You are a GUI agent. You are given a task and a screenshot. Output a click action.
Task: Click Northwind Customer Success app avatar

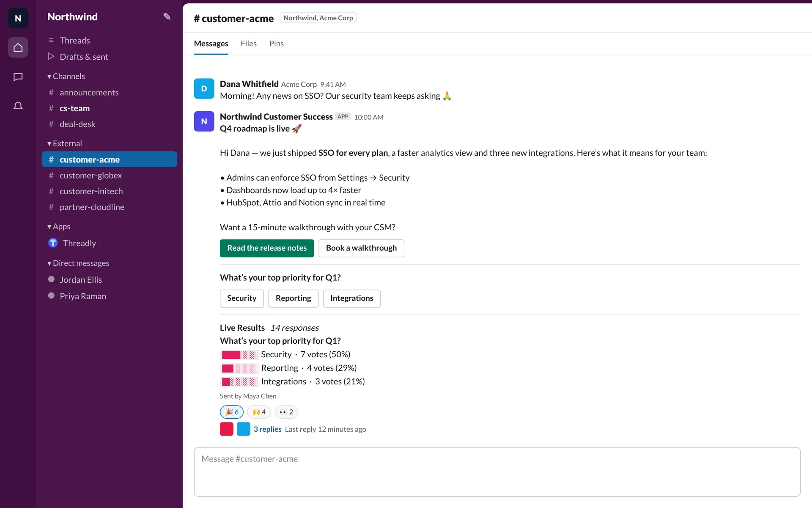pyautogui.click(x=204, y=121)
